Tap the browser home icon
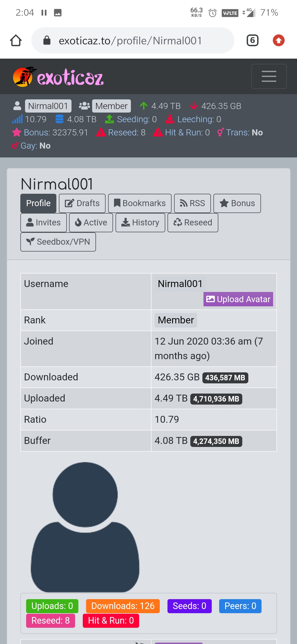 (x=16, y=40)
